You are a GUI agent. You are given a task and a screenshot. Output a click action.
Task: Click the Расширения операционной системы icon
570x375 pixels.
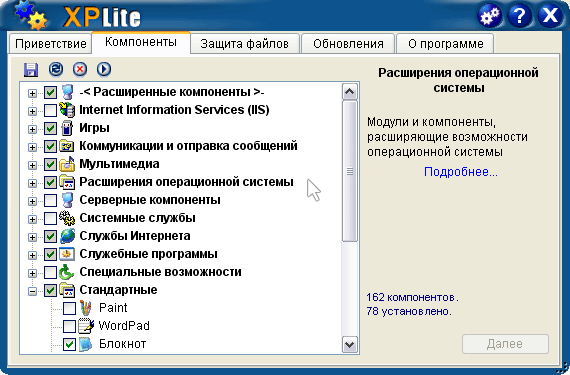click(x=67, y=182)
